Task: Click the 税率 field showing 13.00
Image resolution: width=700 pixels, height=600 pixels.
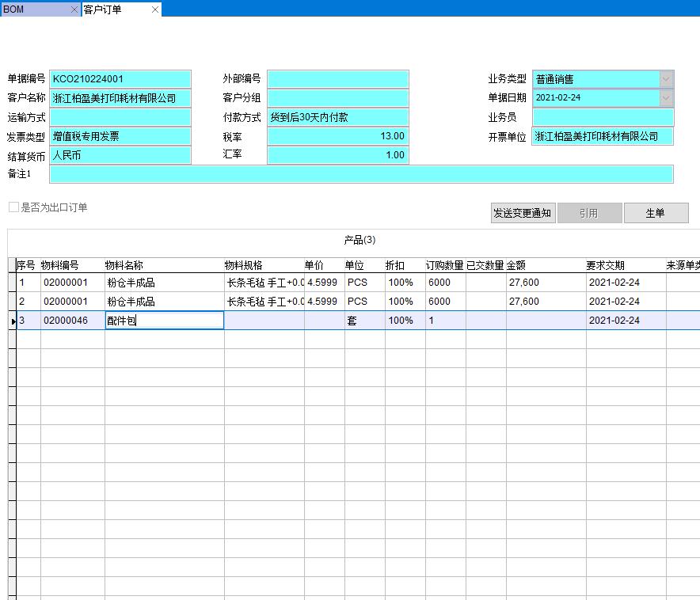Action: 338,135
